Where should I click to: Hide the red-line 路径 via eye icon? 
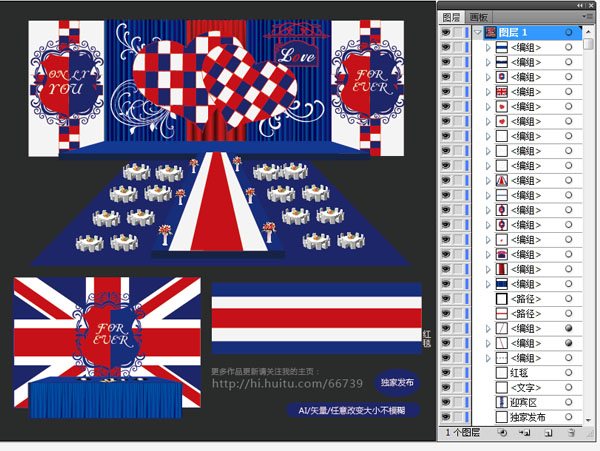[446, 313]
